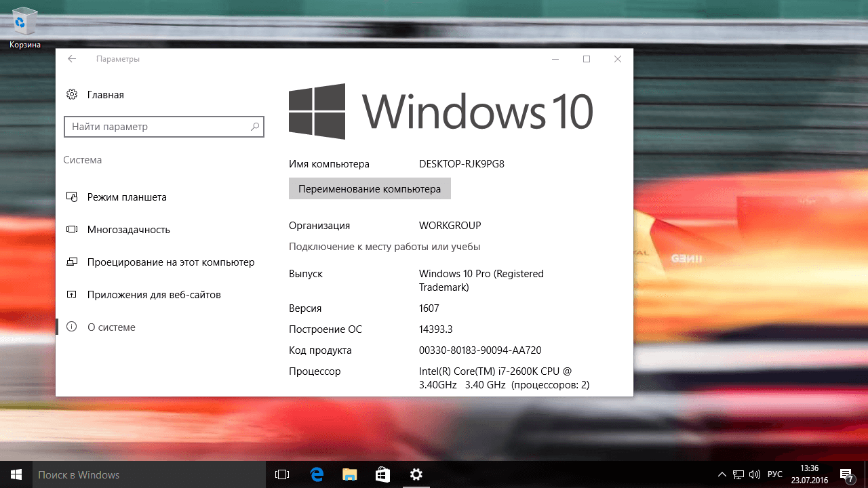
Task: Open the Windows Store taskbar icon
Action: click(x=382, y=474)
